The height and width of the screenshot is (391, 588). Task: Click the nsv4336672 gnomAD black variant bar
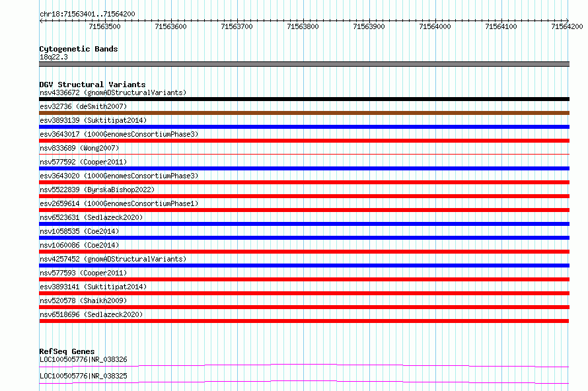point(304,99)
